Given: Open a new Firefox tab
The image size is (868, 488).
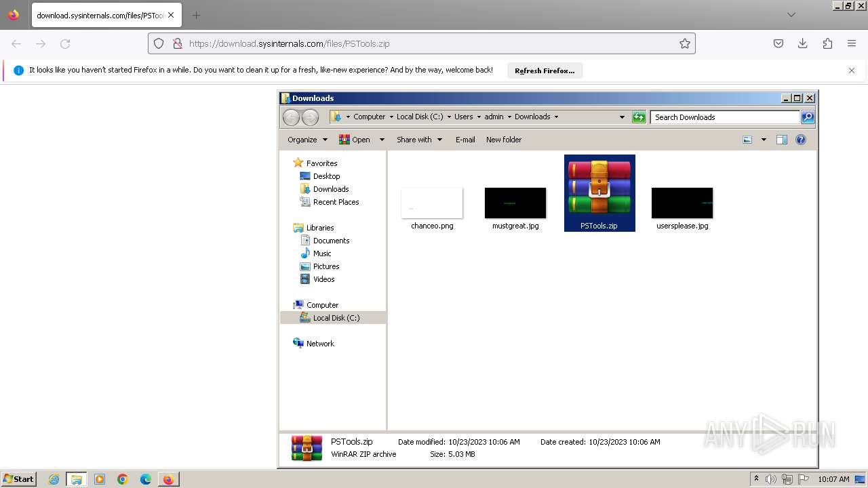Looking at the screenshot, I should click(x=196, y=15).
